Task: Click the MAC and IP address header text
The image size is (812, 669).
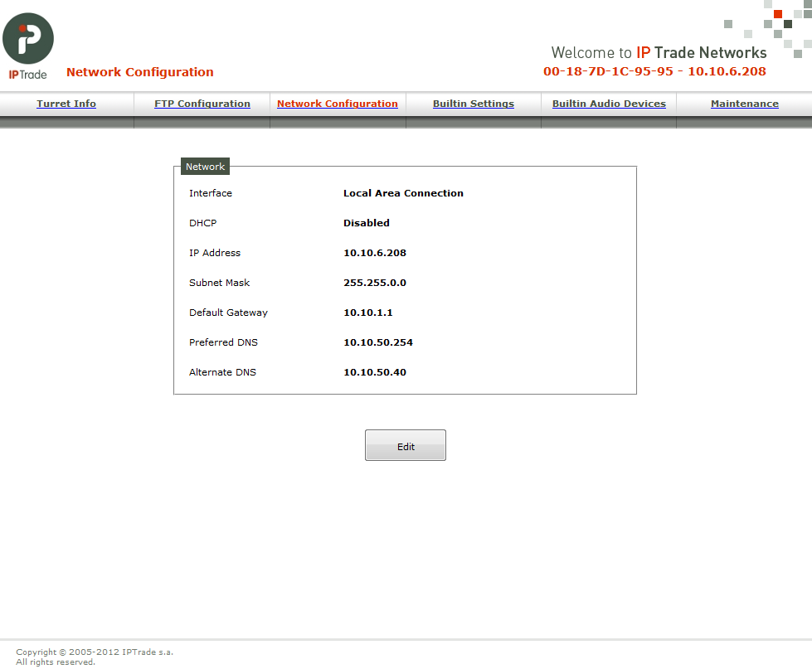Action: coord(654,71)
